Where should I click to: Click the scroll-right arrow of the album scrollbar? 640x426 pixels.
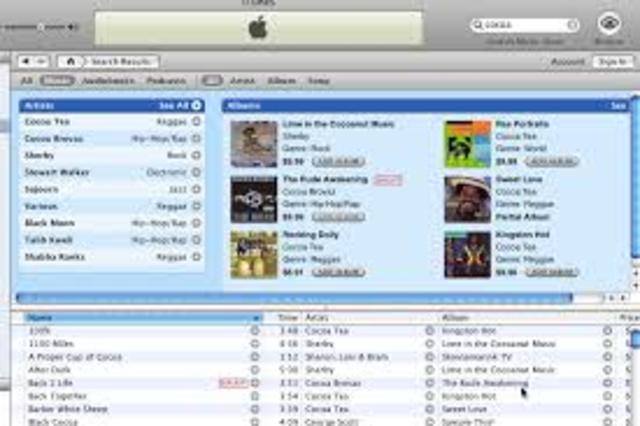coord(623,298)
